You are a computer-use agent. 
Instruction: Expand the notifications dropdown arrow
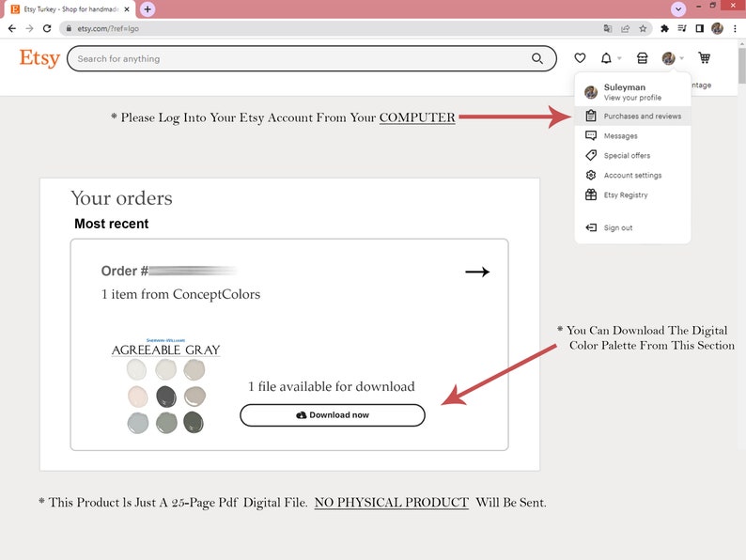(x=619, y=58)
